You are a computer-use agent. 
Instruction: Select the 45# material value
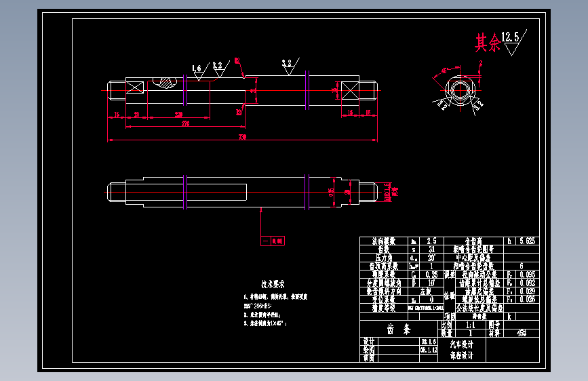[x=522, y=333]
